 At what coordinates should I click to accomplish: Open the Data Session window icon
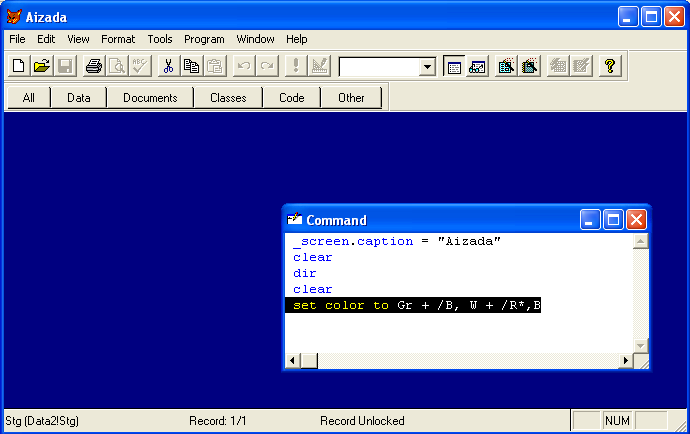pos(477,66)
